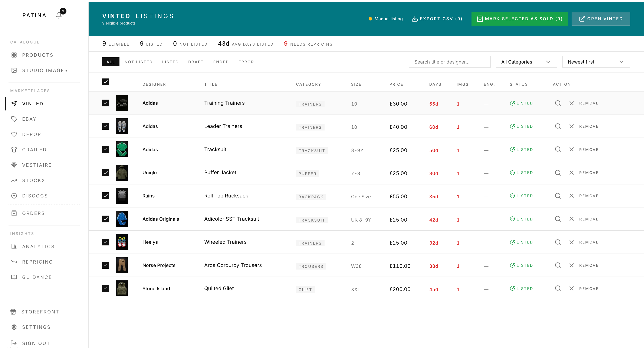Click the magnifier icon on Leader Trainers row
Viewport: 644px width, 348px height.
pos(558,126)
